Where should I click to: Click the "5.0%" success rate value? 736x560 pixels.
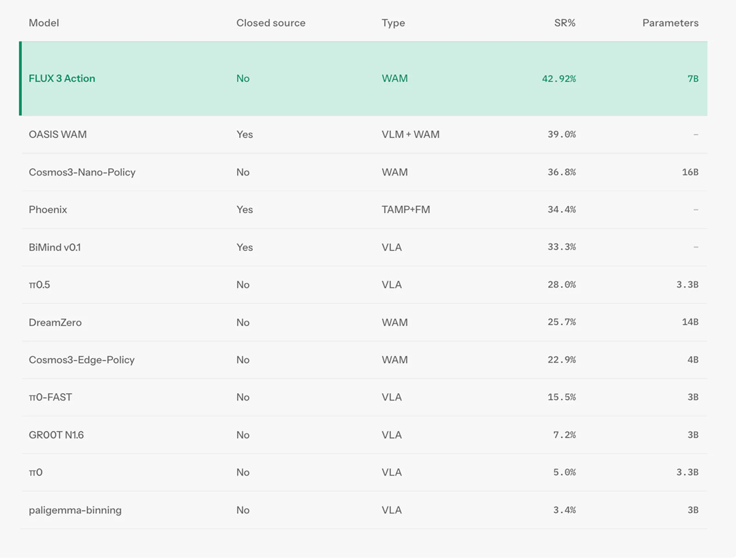tap(564, 473)
